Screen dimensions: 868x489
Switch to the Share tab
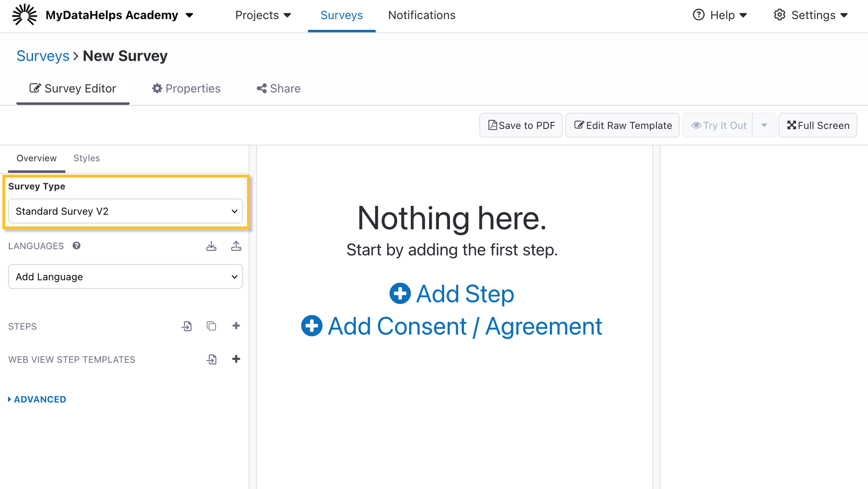[x=278, y=88]
